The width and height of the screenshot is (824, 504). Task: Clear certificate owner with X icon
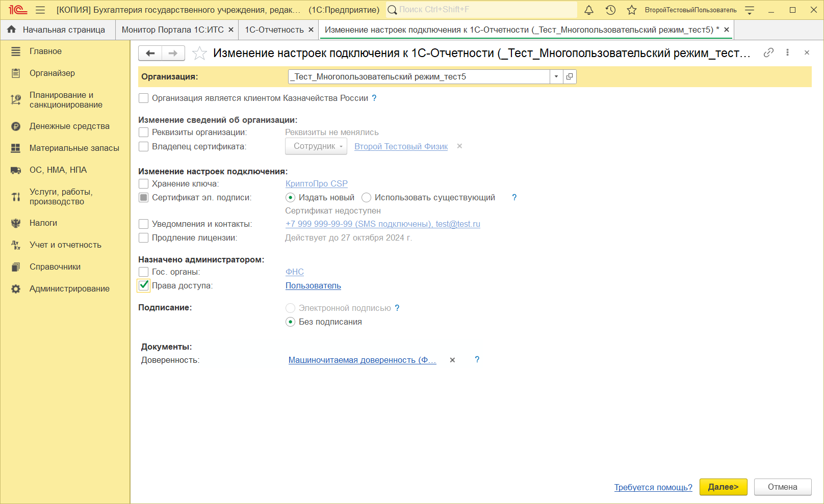coord(459,146)
